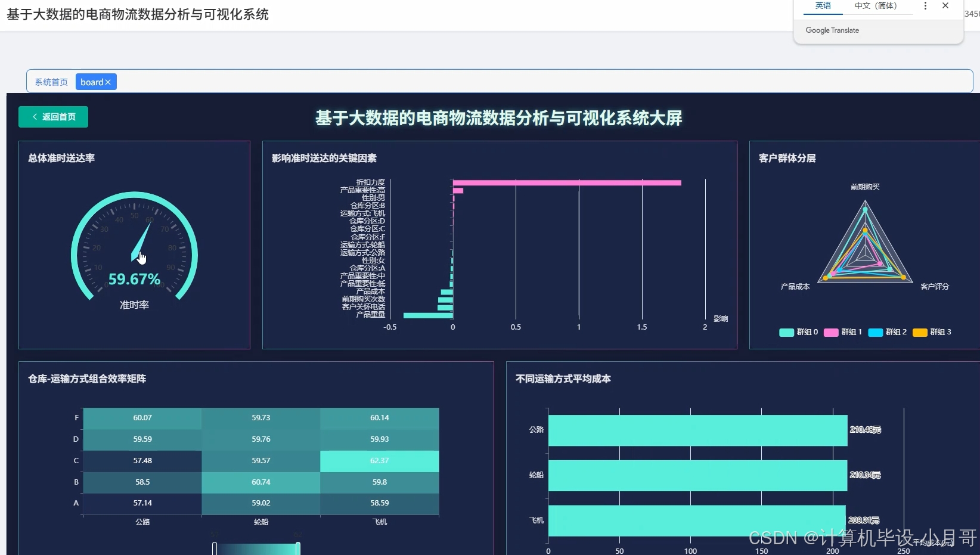Toggle 群组 3 legend item in radar chart
Screen dimensions: 980x555
tap(932, 332)
